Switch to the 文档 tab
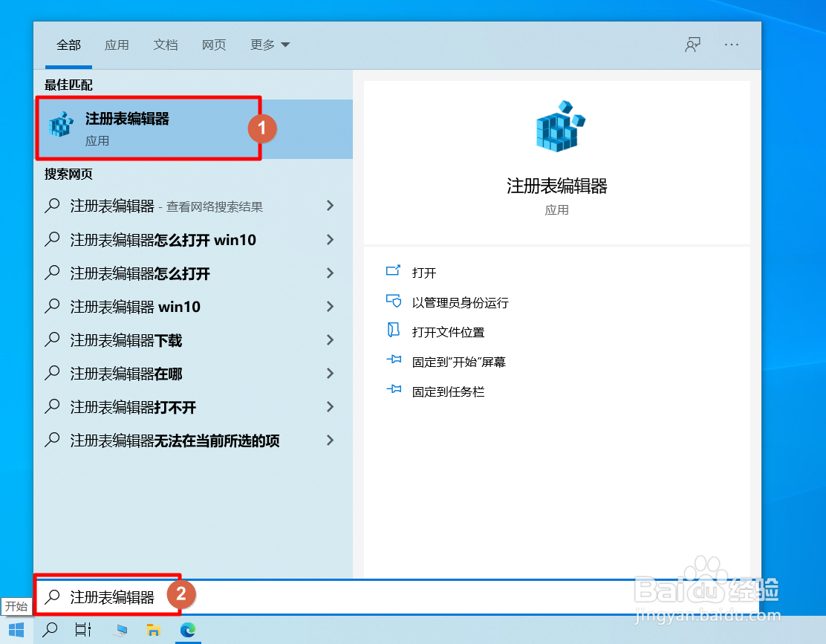The image size is (826, 644). [x=165, y=45]
